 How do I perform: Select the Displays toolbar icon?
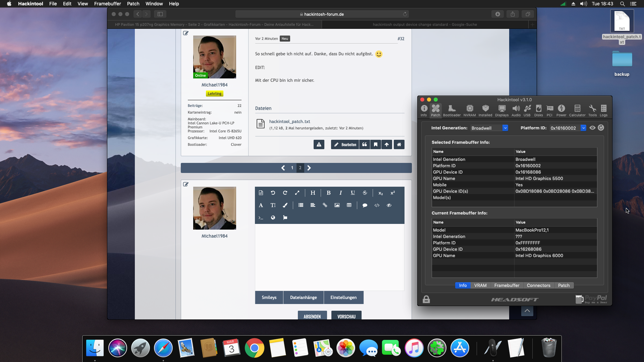(x=502, y=110)
